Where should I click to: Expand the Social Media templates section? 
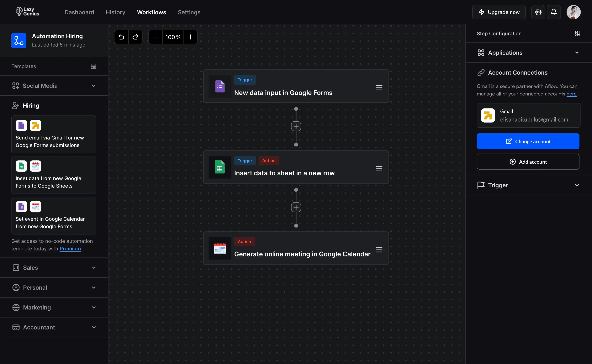[93, 86]
